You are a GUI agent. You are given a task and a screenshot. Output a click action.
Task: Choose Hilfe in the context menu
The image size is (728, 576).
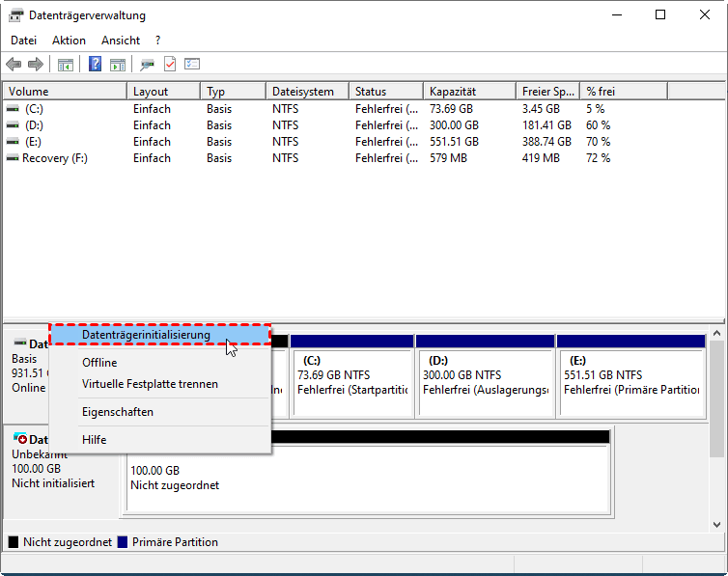159,440
